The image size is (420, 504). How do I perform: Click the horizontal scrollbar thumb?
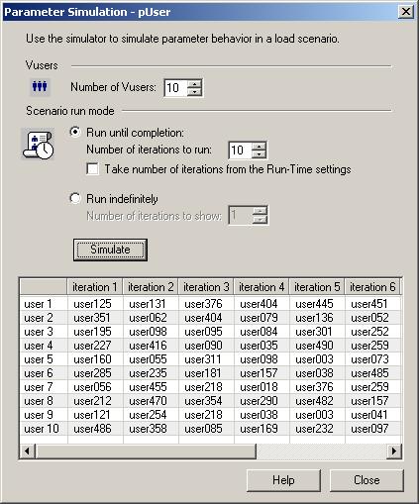pos(146,451)
